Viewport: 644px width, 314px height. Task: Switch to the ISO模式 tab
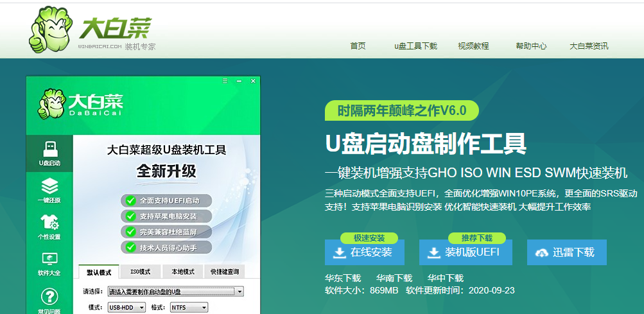tap(140, 272)
